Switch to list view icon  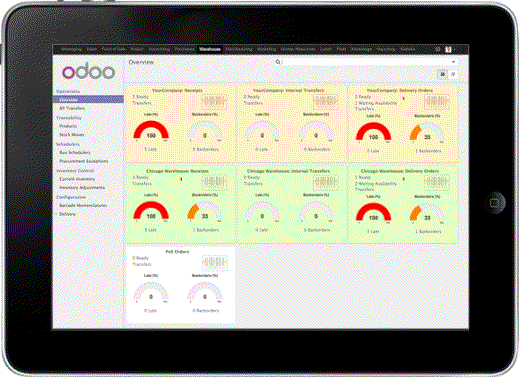coord(453,74)
